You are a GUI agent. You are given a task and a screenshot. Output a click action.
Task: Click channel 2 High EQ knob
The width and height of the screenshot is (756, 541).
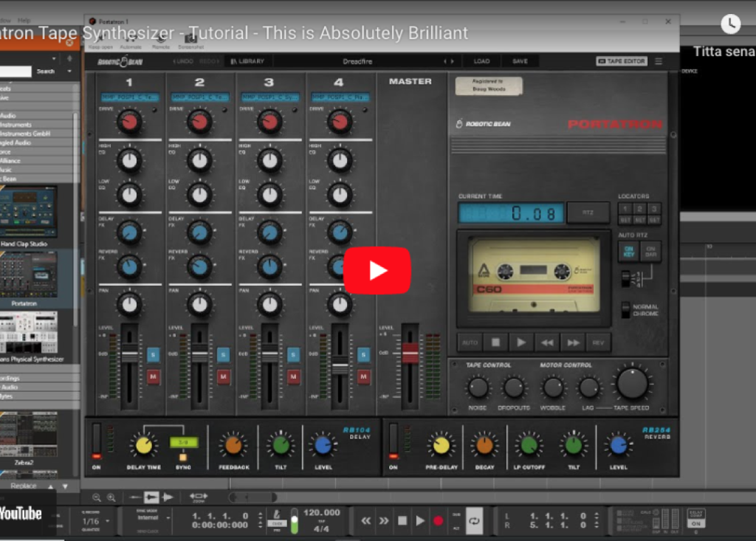pyautogui.click(x=199, y=161)
